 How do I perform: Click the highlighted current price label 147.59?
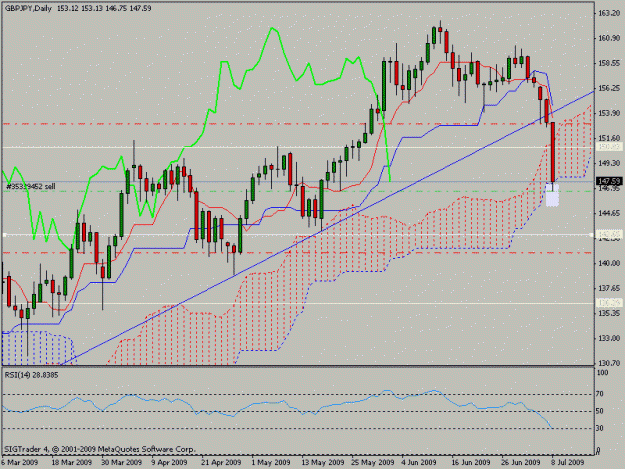tap(609, 182)
